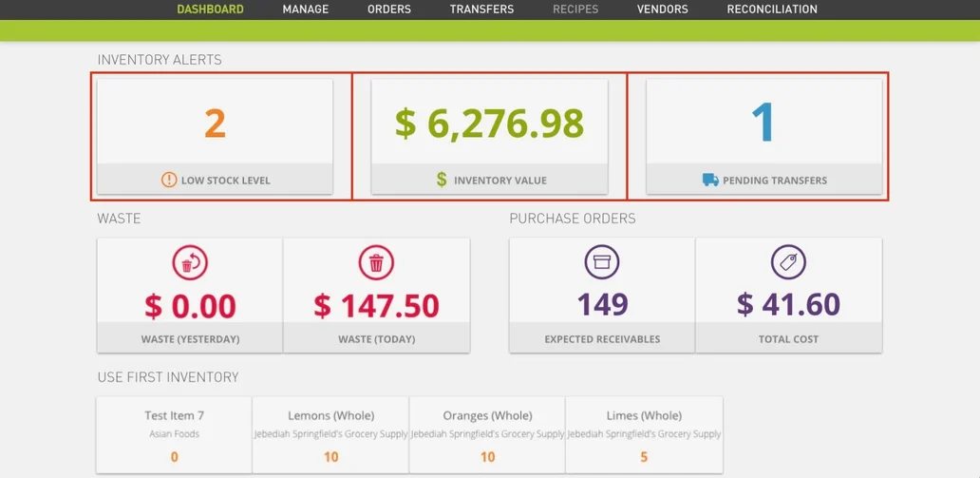The image size is (980, 478).
Task: Open the Vendors page
Action: coord(662,10)
